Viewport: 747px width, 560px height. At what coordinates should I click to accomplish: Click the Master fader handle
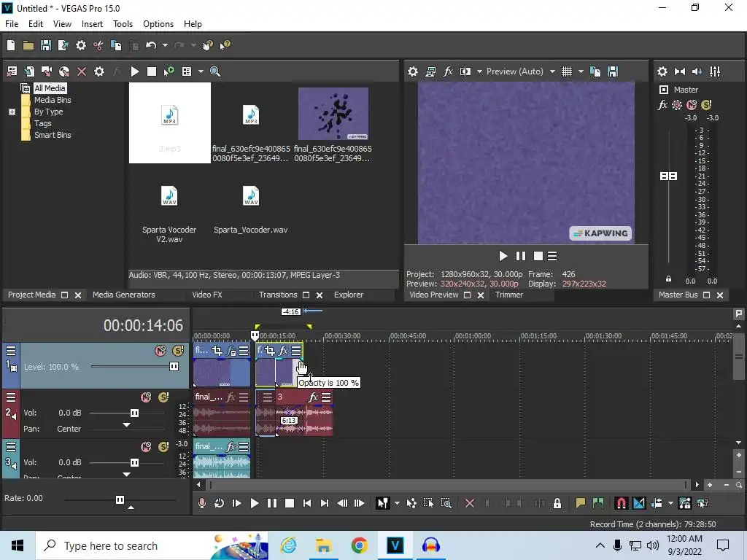(x=668, y=176)
